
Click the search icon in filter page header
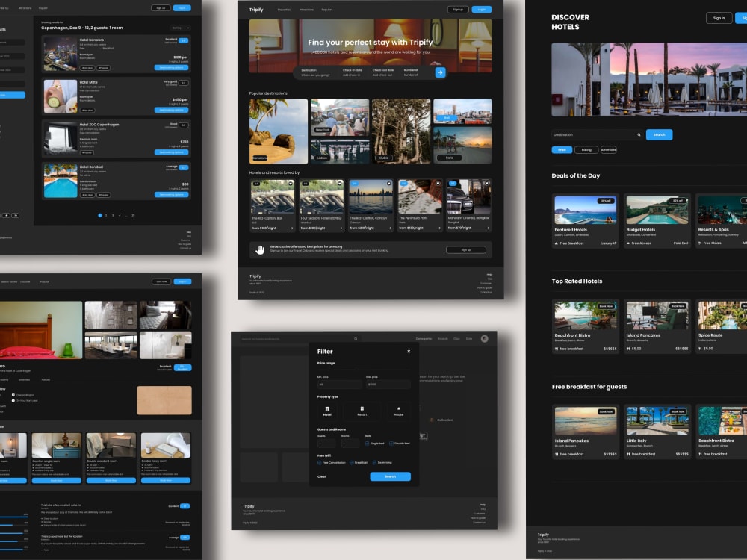click(x=356, y=339)
